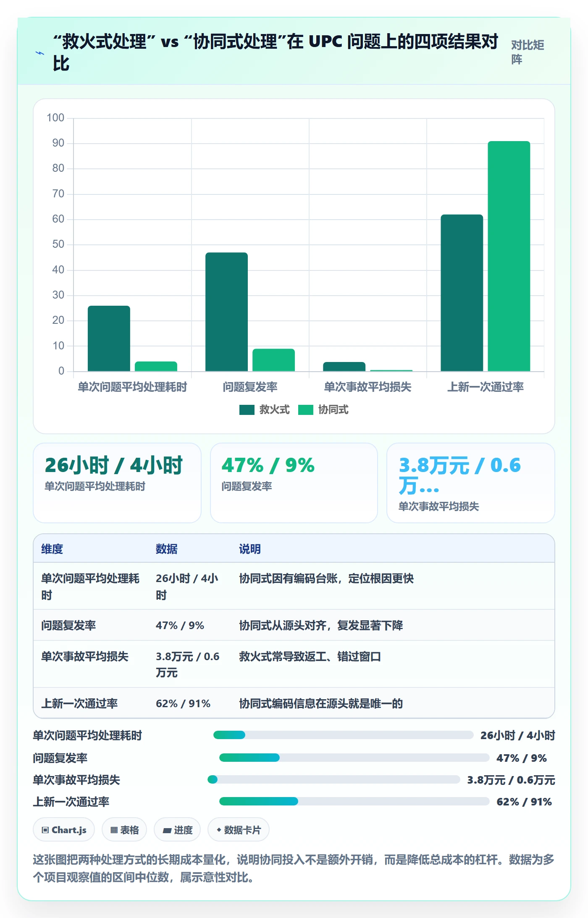Click the 26小时 / 4小时 data card
The height and width of the screenshot is (918, 588).
pyautogui.click(x=117, y=483)
